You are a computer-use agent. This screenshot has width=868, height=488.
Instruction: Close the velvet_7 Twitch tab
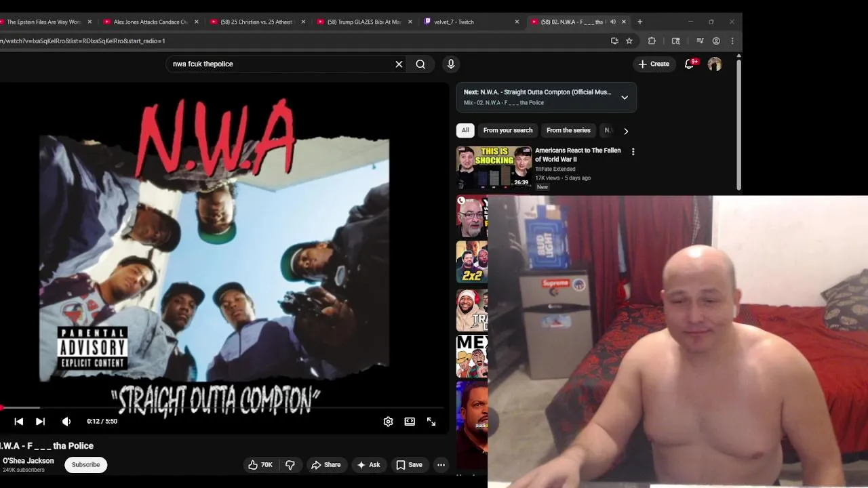tap(517, 22)
